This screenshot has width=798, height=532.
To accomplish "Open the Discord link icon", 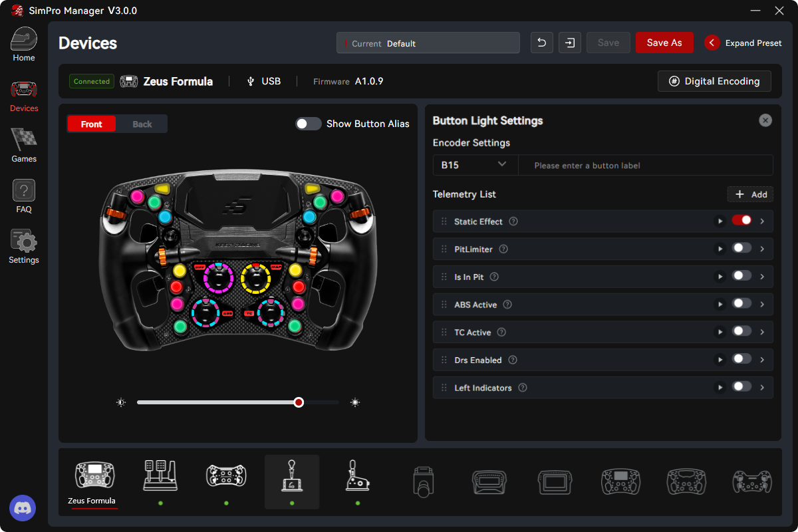I will (x=23, y=508).
